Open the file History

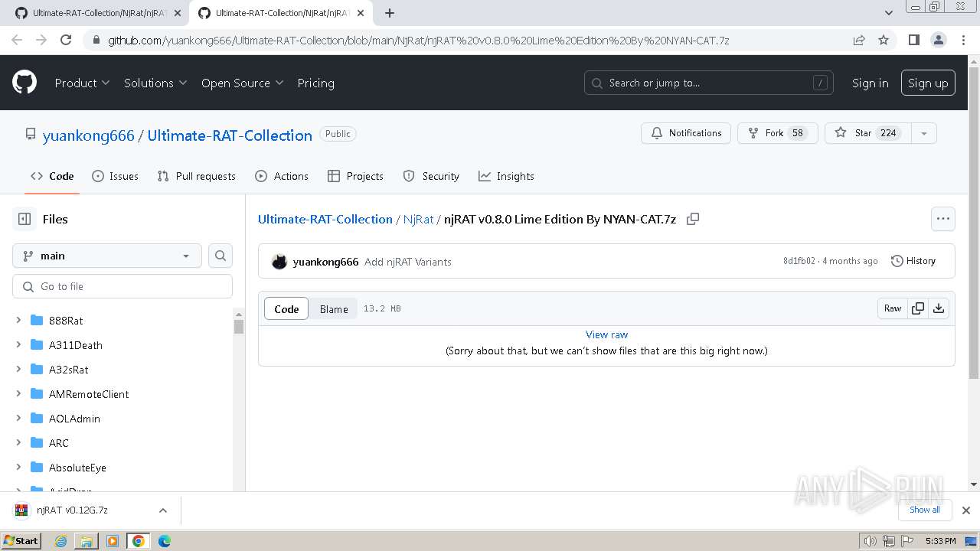coord(913,261)
